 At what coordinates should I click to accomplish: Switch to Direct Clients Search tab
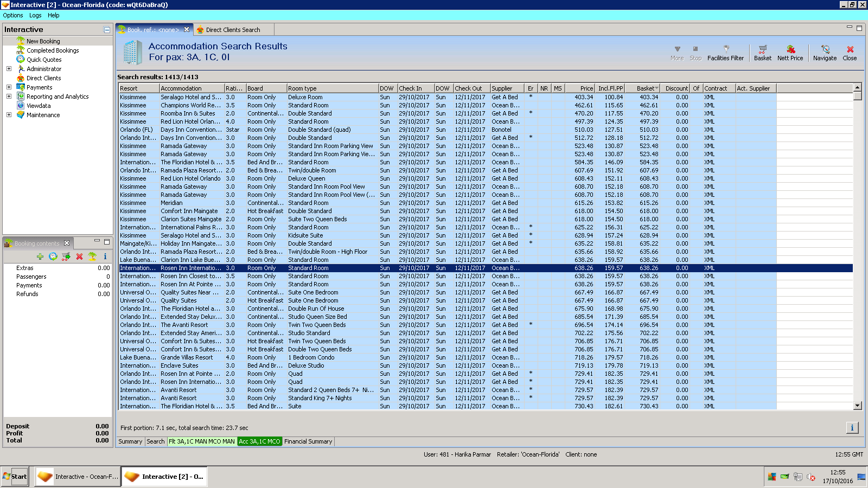coord(232,30)
